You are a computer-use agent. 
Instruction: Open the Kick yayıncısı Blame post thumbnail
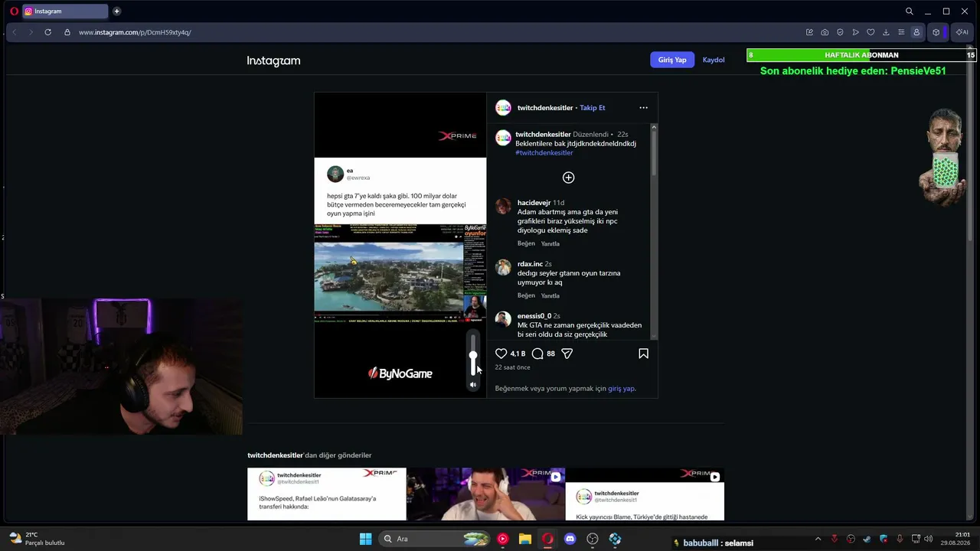(645, 494)
